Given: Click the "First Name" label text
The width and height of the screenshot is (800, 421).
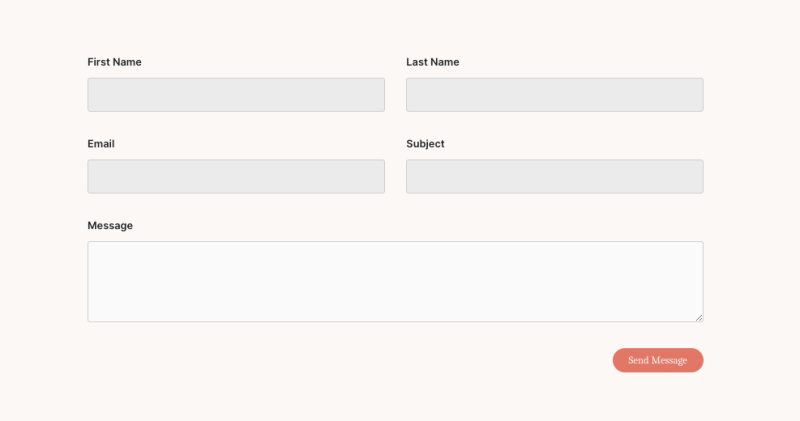Looking at the screenshot, I should coord(114,62).
